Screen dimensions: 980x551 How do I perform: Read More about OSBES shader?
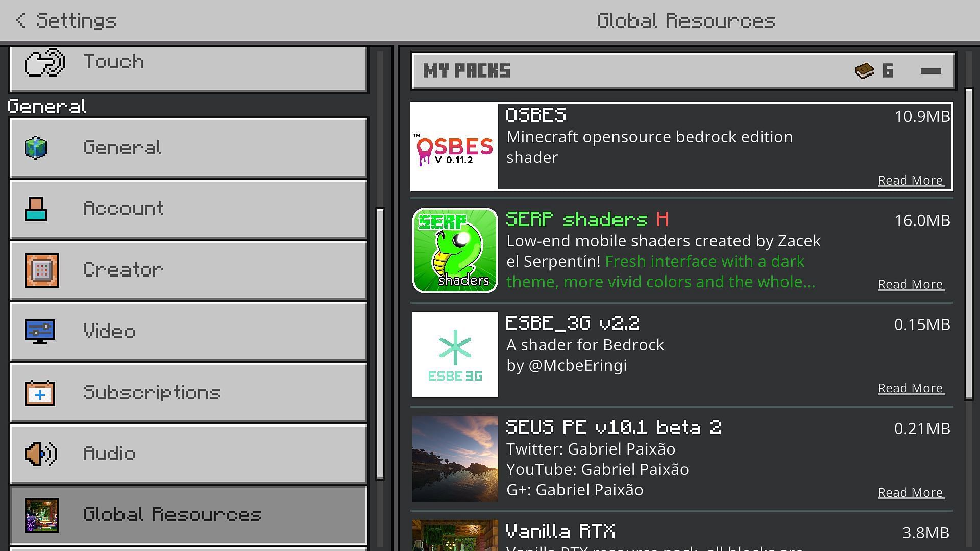tap(910, 180)
